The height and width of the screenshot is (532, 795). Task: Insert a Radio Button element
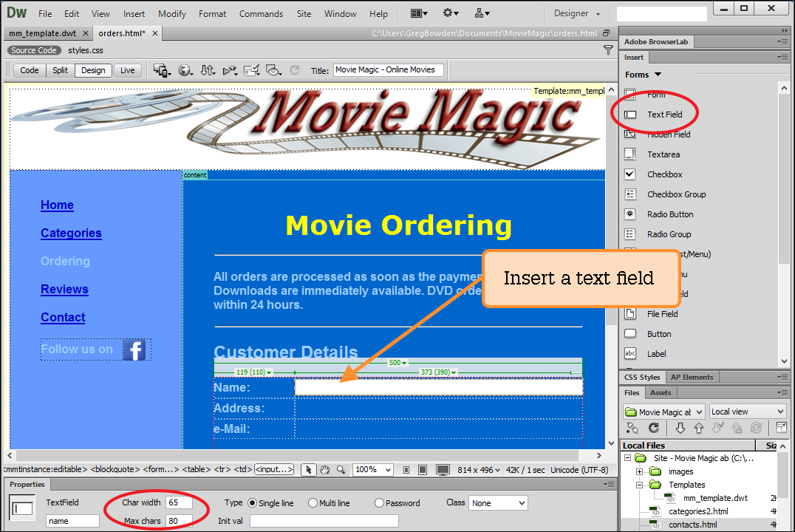[670, 214]
